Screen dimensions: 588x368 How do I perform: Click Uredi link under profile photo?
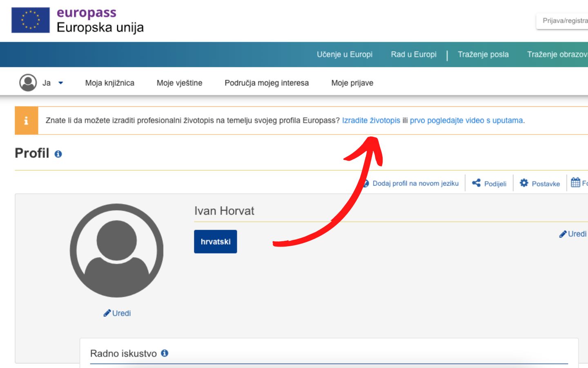(122, 313)
